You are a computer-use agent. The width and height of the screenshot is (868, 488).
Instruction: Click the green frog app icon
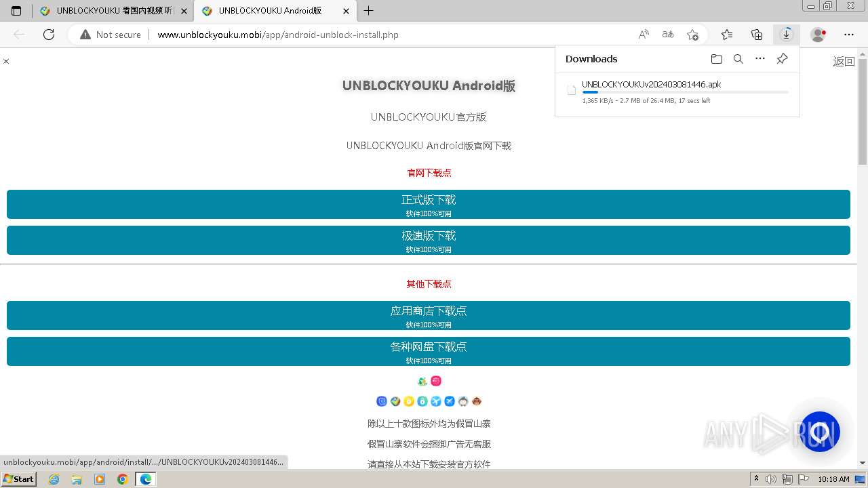[422, 382]
